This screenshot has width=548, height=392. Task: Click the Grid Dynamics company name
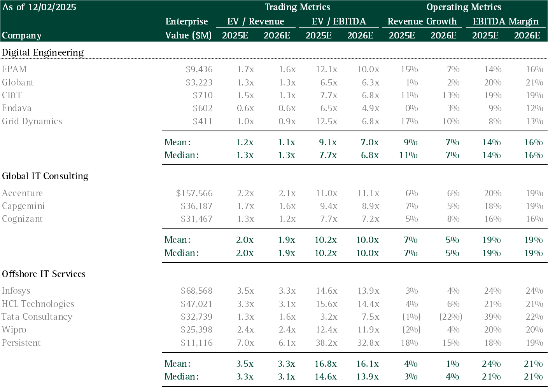(x=32, y=121)
